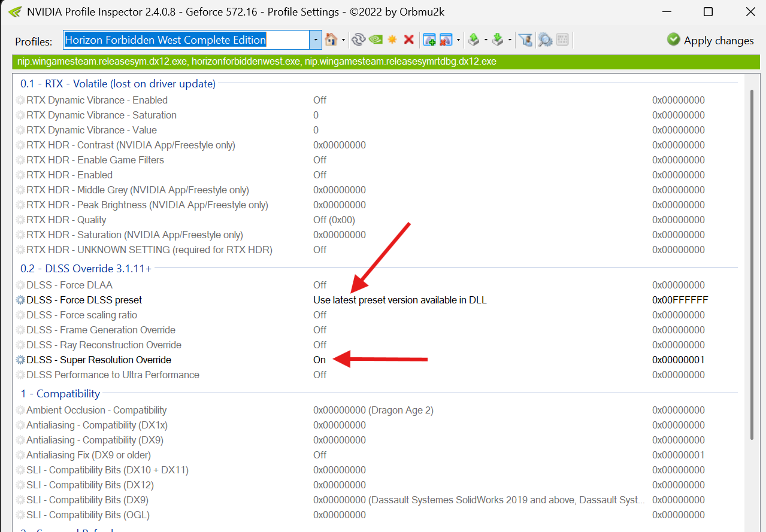Viewport: 766px width, 532px height.
Task: Collapse the 1 - Compatibility group header
Action: pos(60,394)
